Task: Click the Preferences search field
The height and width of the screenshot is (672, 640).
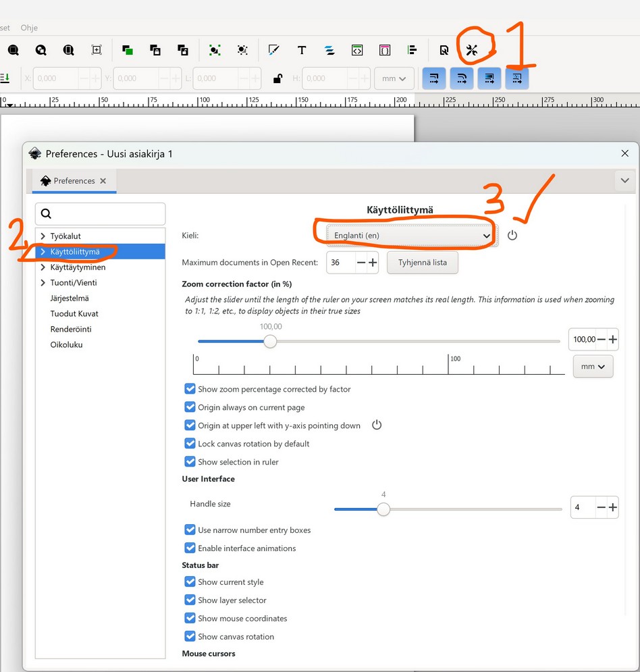Action: pyautogui.click(x=100, y=213)
